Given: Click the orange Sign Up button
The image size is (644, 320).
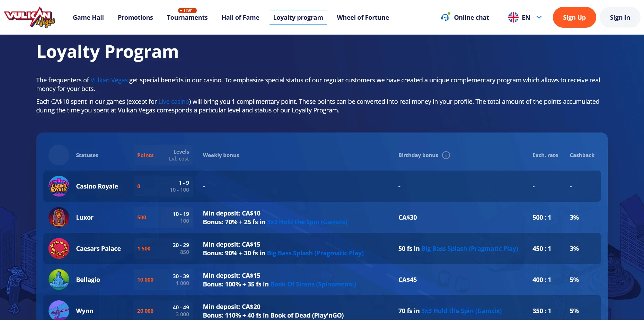Looking at the screenshot, I should tap(574, 17).
